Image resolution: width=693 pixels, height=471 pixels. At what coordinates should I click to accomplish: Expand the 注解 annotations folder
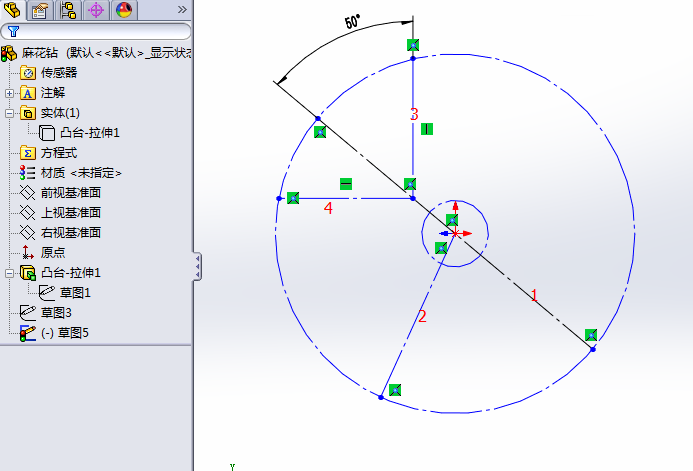click(10, 92)
